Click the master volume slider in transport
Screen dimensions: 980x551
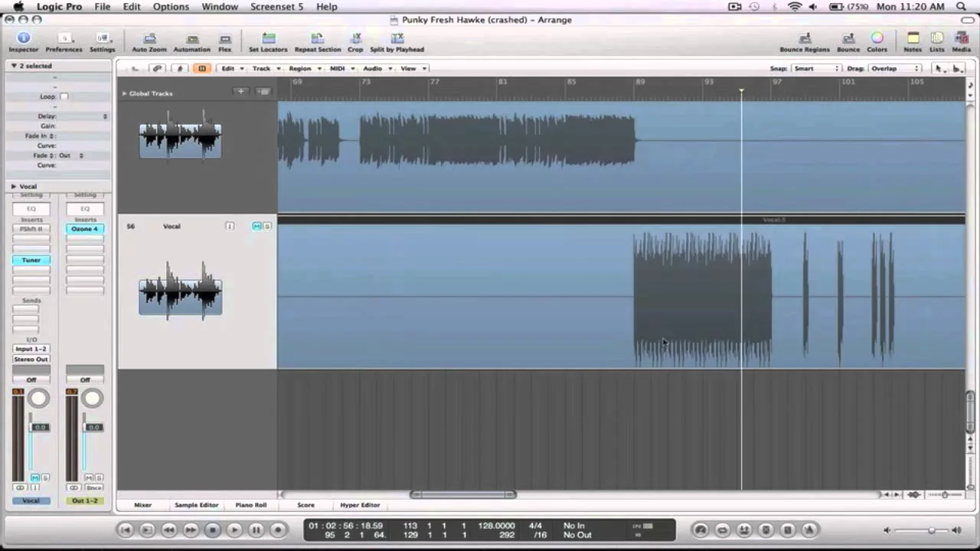click(x=921, y=530)
